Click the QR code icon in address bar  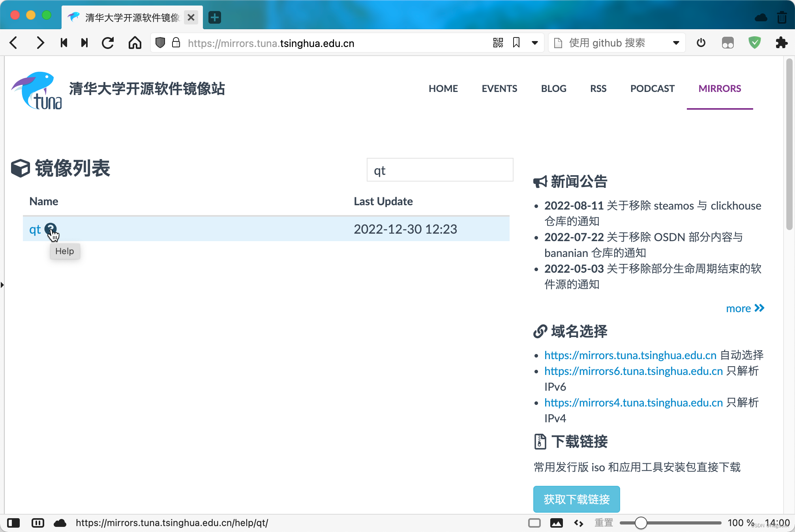(x=498, y=43)
